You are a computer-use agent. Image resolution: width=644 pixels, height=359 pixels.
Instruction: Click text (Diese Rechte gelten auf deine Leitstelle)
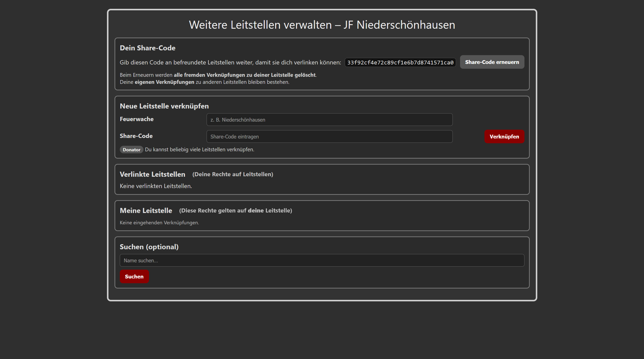(236, 210)
